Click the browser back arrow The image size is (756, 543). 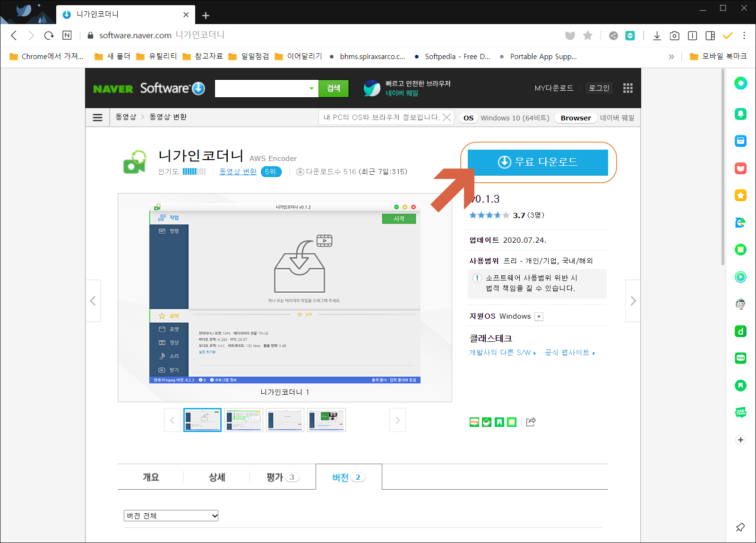14,35
